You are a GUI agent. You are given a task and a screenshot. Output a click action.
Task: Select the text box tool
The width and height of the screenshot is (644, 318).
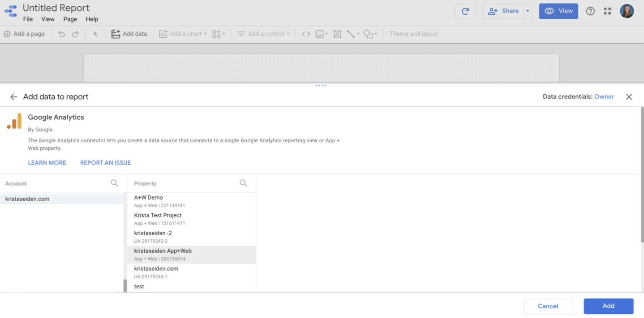[x=337, y=34]
